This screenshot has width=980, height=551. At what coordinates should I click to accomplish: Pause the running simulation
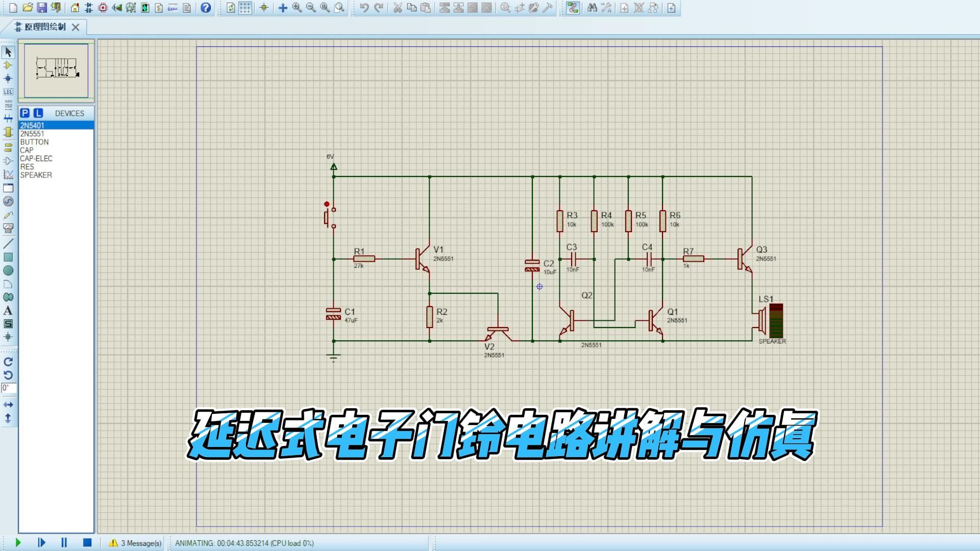coord(64,543)
